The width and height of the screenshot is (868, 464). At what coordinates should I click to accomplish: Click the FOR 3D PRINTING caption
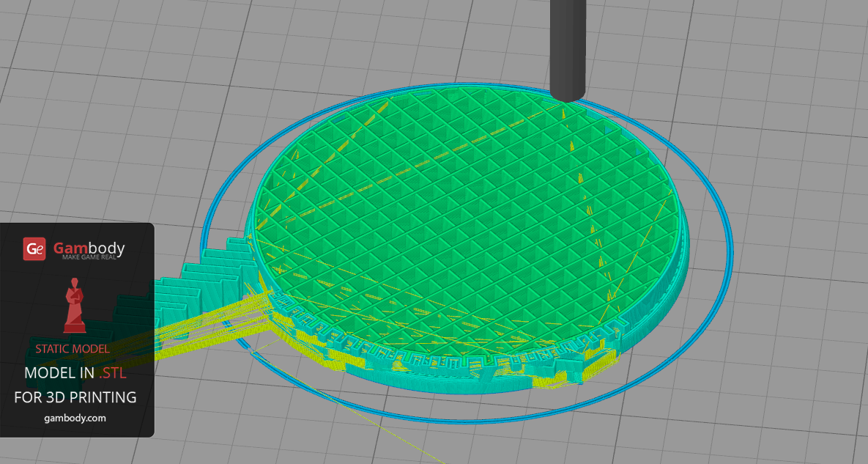(x=75, y=397)
